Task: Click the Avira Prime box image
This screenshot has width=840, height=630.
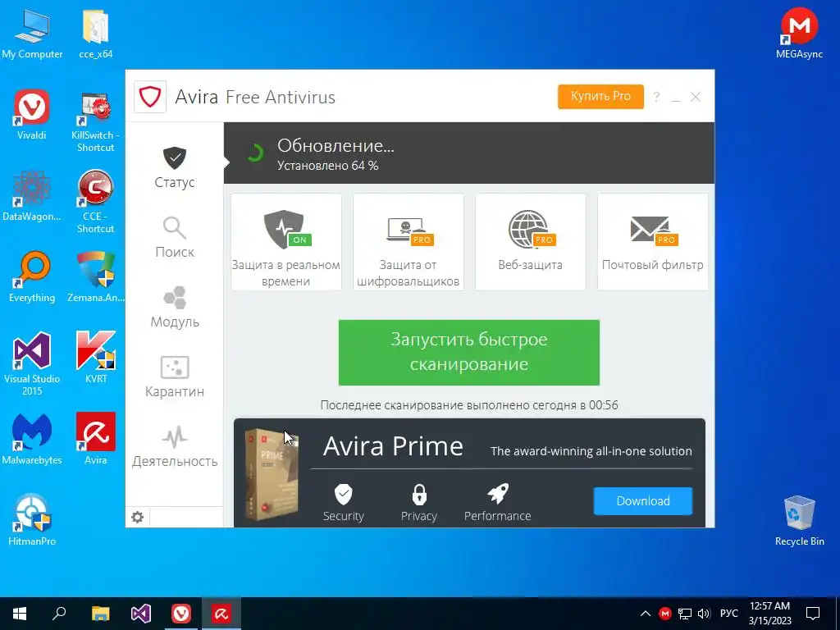Action: coord(272,473)
